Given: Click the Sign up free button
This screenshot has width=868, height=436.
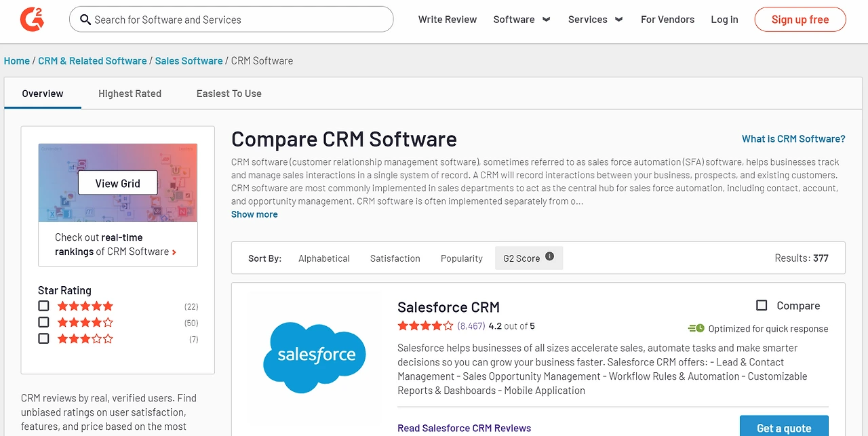Looking at the screenshot, I should 800,20.
